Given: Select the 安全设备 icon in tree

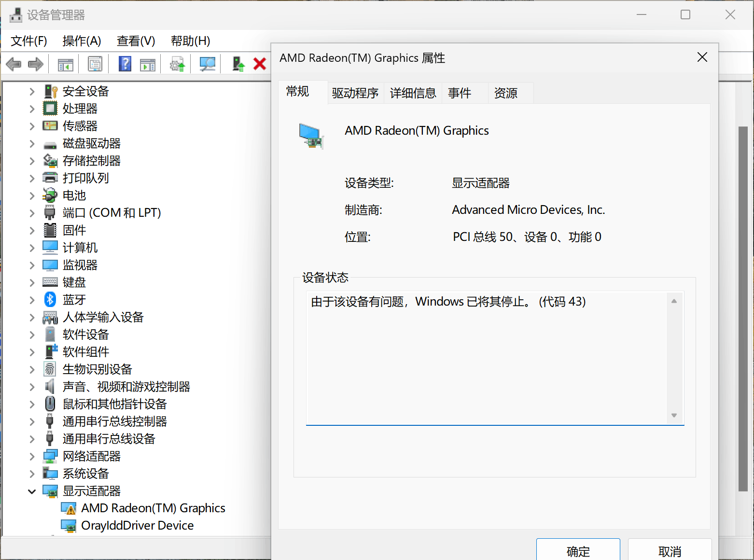Looking at the screenshot, I should pos(50,91).
